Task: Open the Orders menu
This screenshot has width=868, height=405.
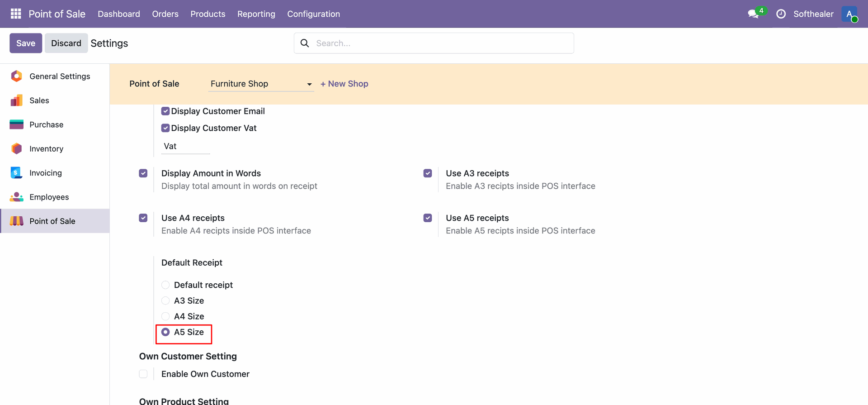Action: pyautogui.click(x=165, y=14)
